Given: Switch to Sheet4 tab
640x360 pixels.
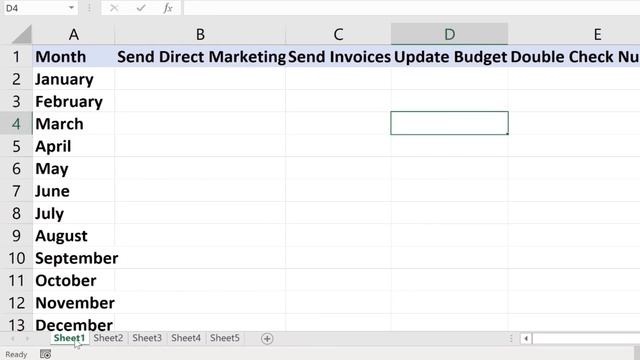Looking at the screenshot, I should (186, 338).
